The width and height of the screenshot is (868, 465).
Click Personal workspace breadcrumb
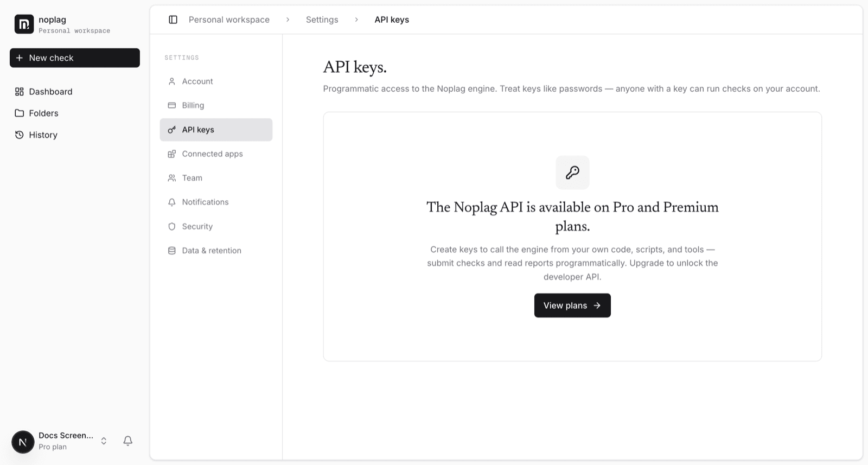click(229, 20)
